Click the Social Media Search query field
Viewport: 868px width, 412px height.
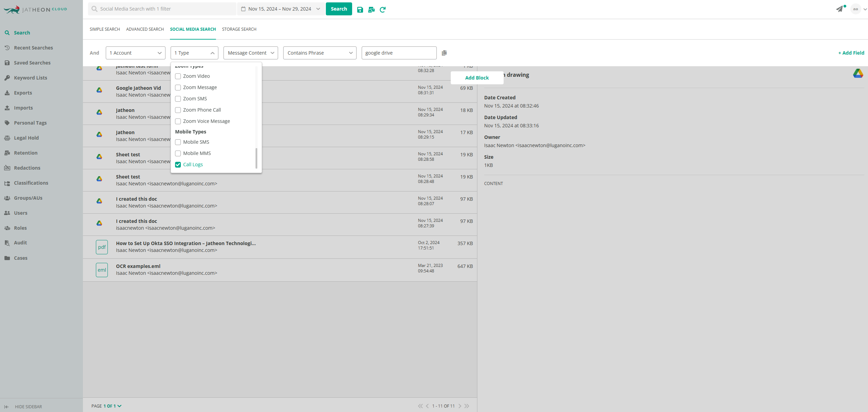click(x=162, y=9)
